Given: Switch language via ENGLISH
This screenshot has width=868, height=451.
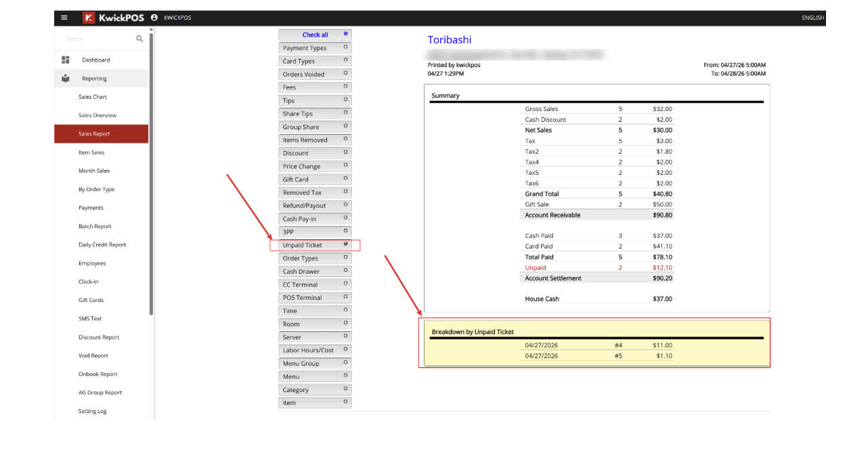Looking at the screenshot, I should point(813,18).
